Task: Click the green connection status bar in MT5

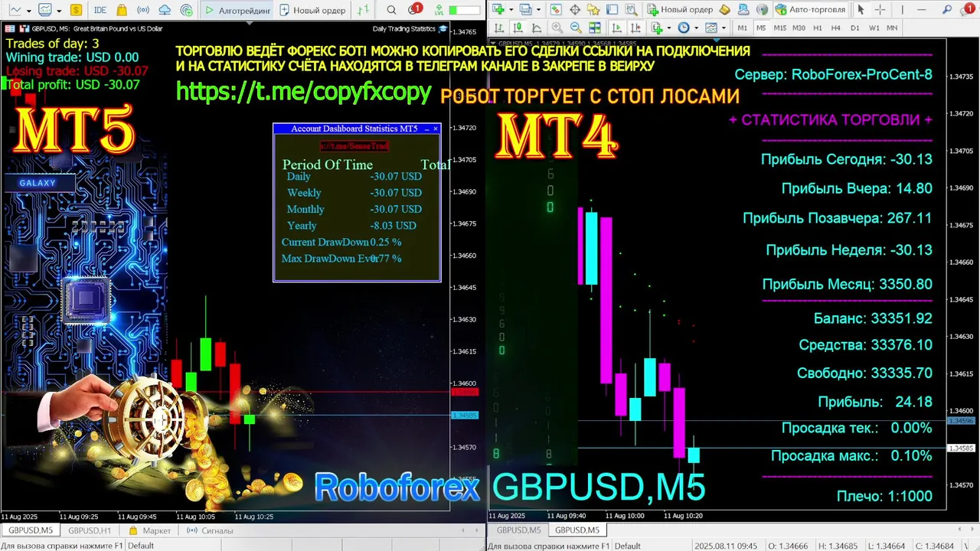Action: pos(465,11)
